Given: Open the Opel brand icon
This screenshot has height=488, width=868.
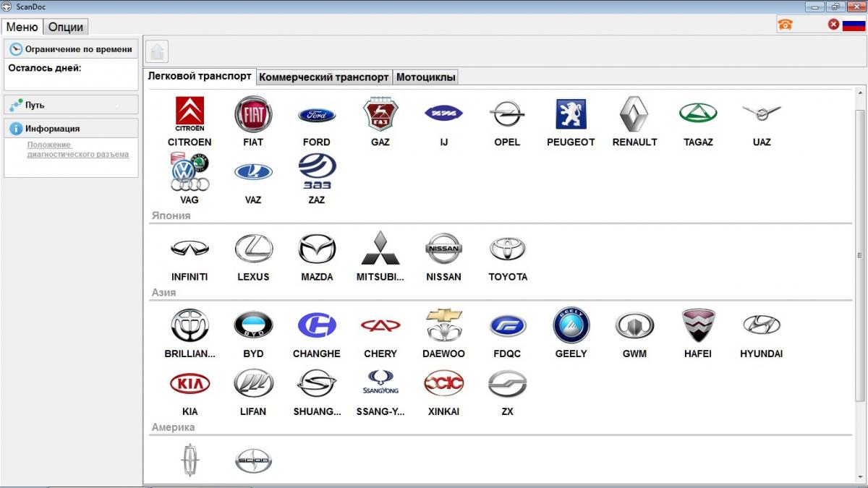Looking at the screenshot, I should pos(507,114).
